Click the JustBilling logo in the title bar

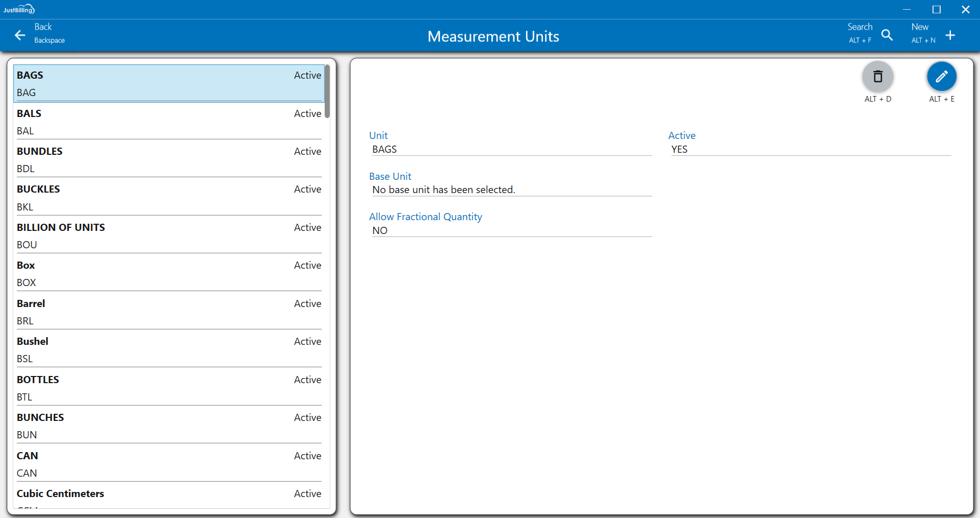pos(19,9)
